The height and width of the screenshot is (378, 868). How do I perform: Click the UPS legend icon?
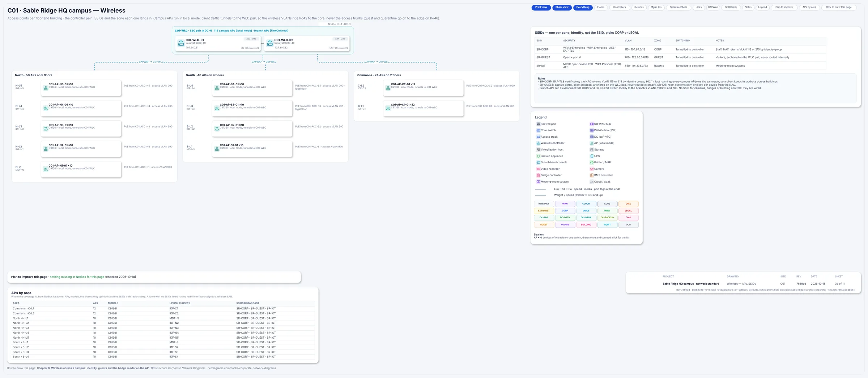click(x=592, y=156)
